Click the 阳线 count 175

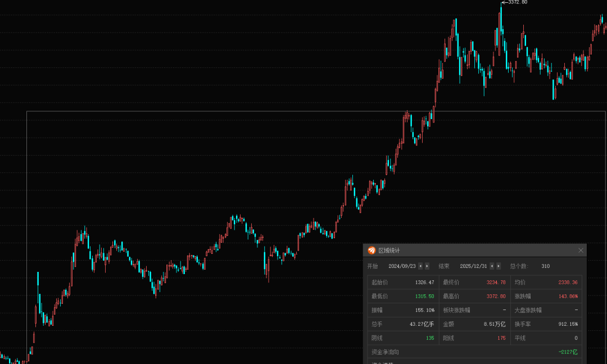501,338
